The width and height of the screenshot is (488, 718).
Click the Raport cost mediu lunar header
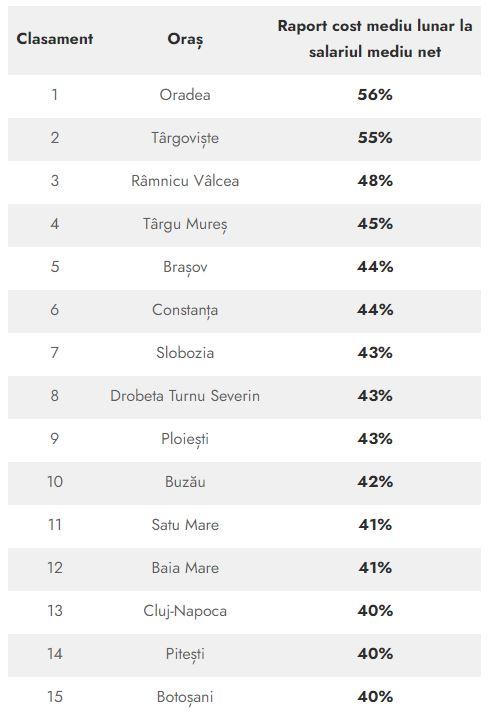tap(375, 39)
